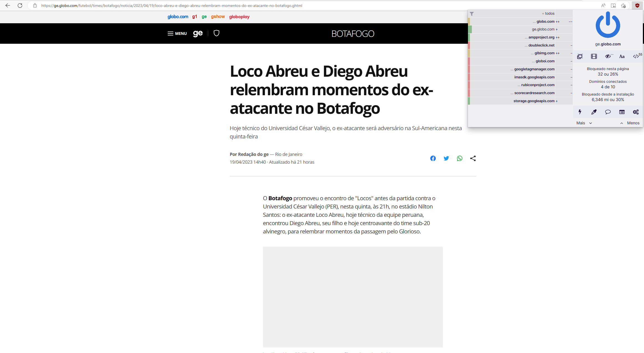Disable JavaScript using the code icon

click(636, 56)
